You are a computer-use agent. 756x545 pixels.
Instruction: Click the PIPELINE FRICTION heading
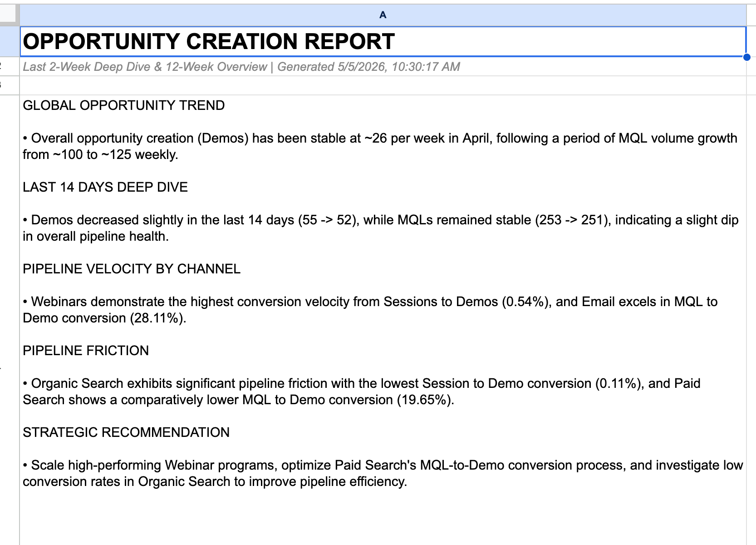[86, 351]
